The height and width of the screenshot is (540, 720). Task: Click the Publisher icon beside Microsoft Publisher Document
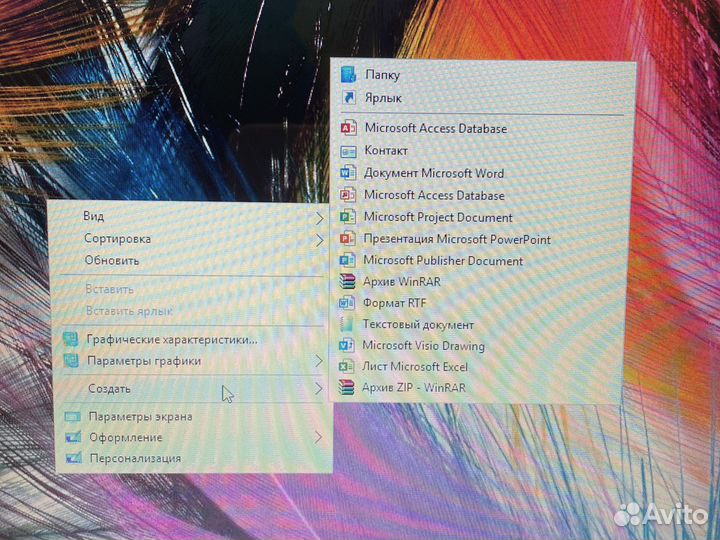[347, 260]
